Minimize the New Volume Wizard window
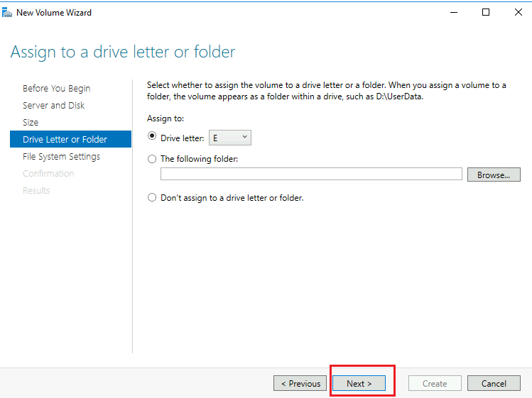Image resolution: width=532 pixels, height=398 pixels. [x=452, y=12]
